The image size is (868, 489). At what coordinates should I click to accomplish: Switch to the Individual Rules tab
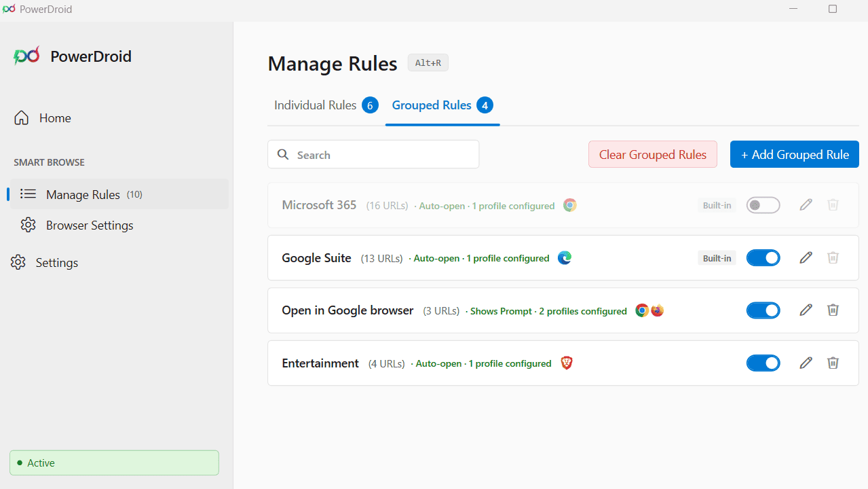point(326,105)
